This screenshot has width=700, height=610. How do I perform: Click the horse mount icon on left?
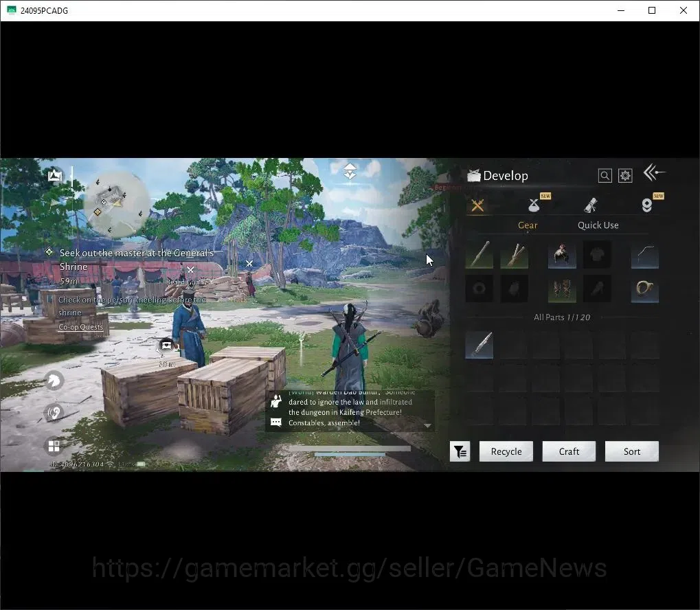(x=54, y=381)
